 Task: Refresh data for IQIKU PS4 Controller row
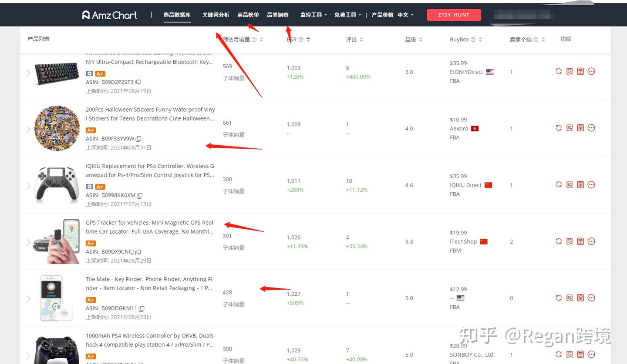point(559,184)
